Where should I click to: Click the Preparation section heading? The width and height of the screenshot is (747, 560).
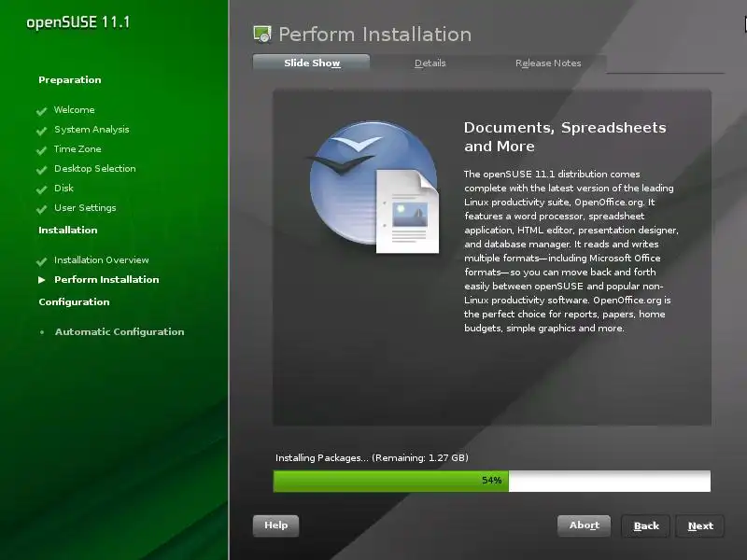tap(69, 79)
